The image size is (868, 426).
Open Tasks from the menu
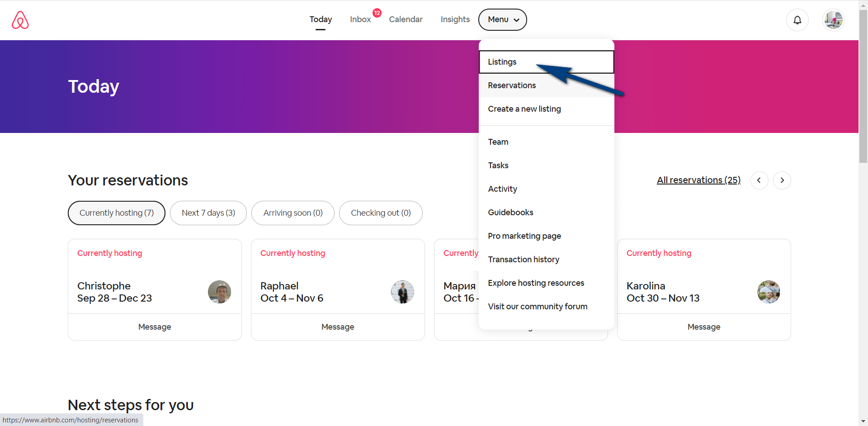click(x=547, y=166)
